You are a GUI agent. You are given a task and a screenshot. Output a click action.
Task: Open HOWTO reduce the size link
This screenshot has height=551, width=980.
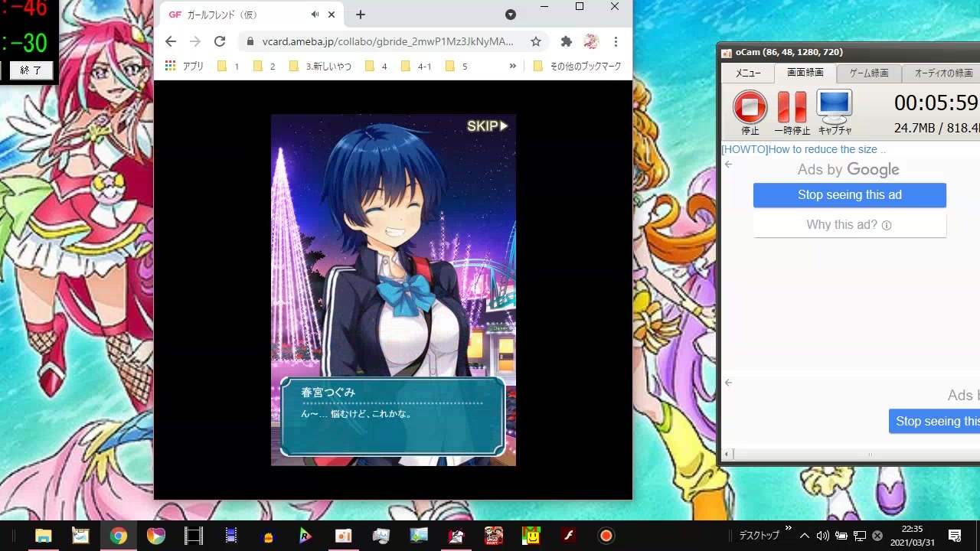[803, 149]
